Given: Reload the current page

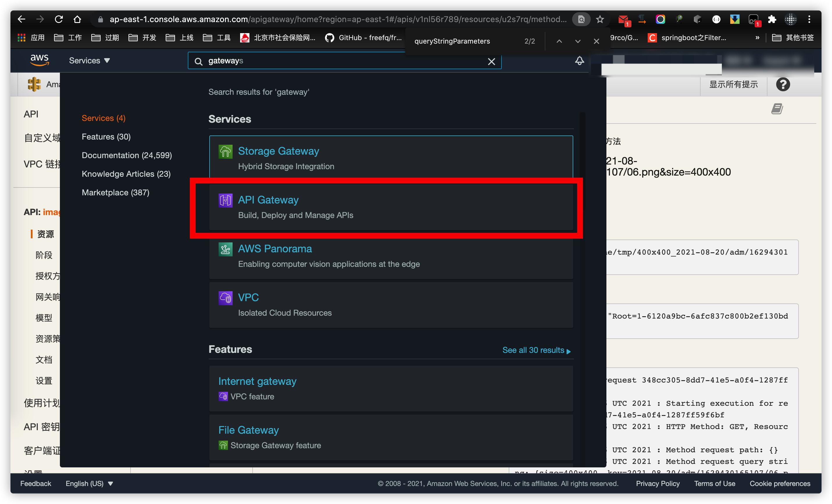Looking at the screenshot, I should tap(59, 19).
